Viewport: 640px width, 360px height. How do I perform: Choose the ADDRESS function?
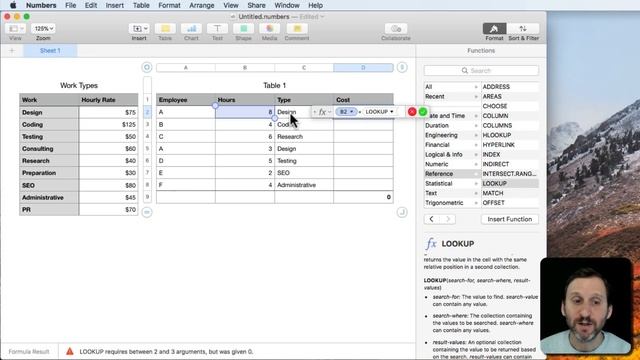tap(510, 87)
